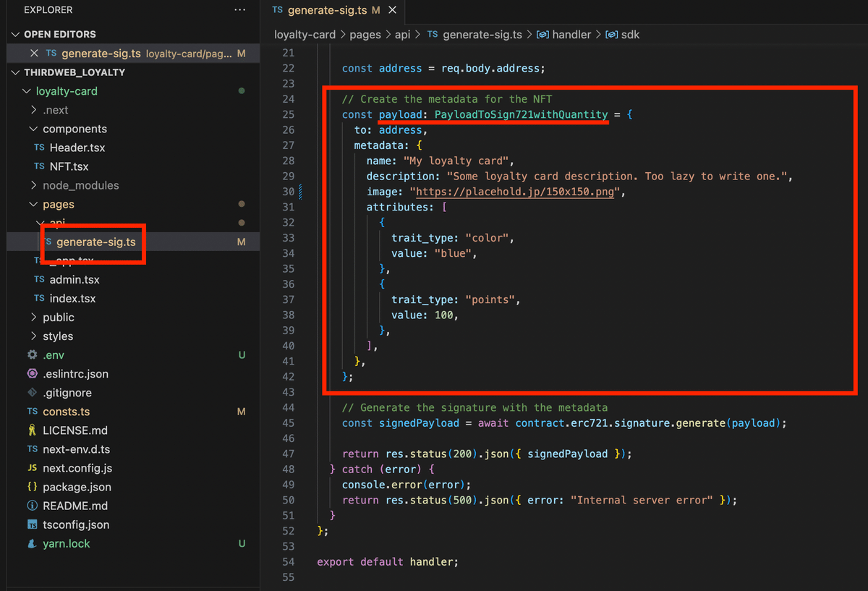Open yarn.lock file
The image size is (868, 591).
pyautogui.click(x=67, y=543)
